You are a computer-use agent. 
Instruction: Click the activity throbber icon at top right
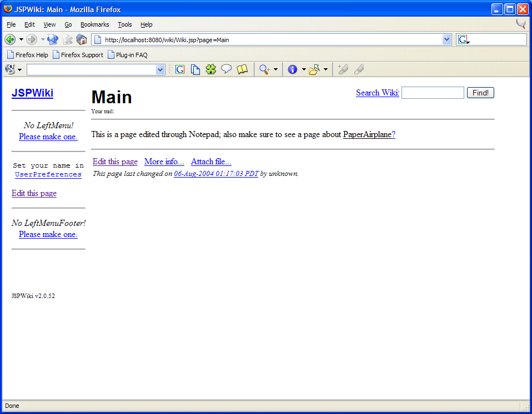tap(521, 24)
